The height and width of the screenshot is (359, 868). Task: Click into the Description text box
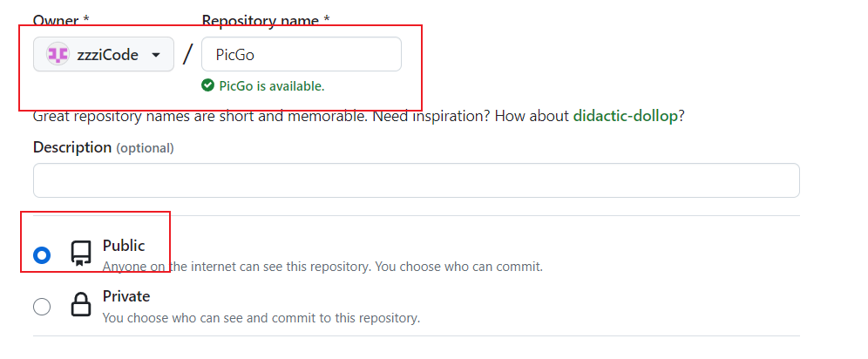click(416, 180)
